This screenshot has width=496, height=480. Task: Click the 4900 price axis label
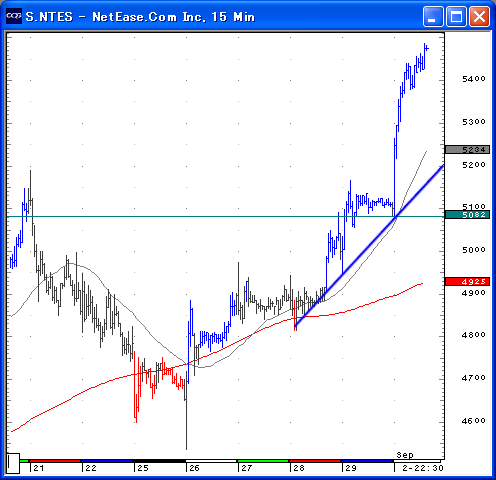click(474, 293)
